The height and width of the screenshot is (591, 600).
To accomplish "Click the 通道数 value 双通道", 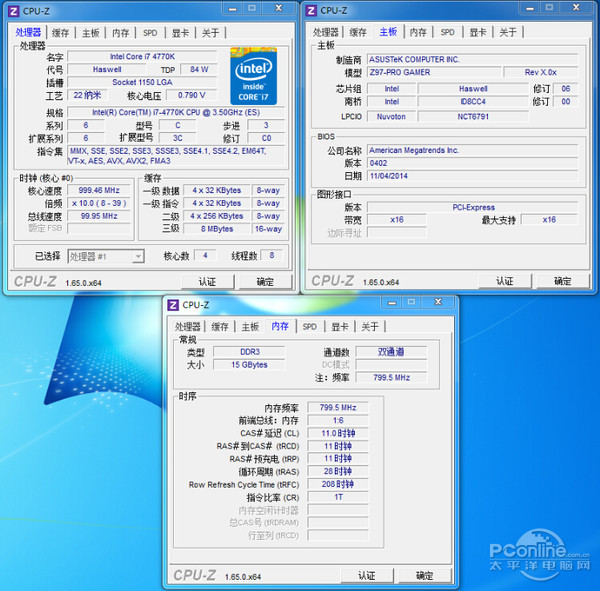I will 391,352.
